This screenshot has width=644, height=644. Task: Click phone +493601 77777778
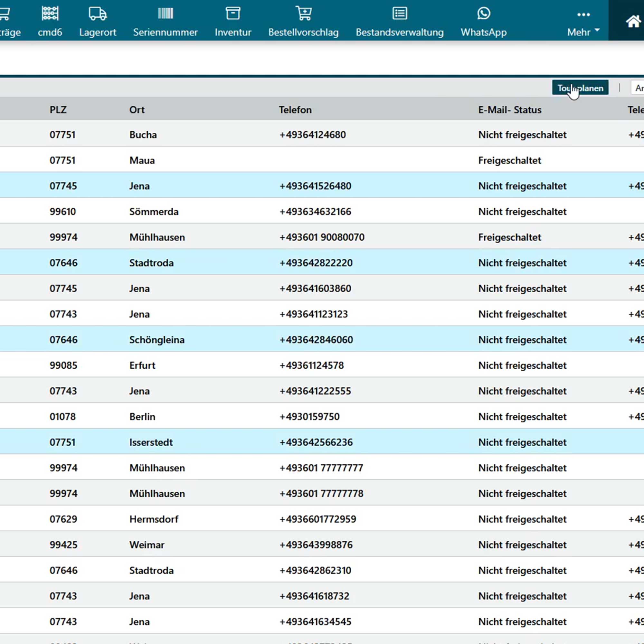pos(321,494)
